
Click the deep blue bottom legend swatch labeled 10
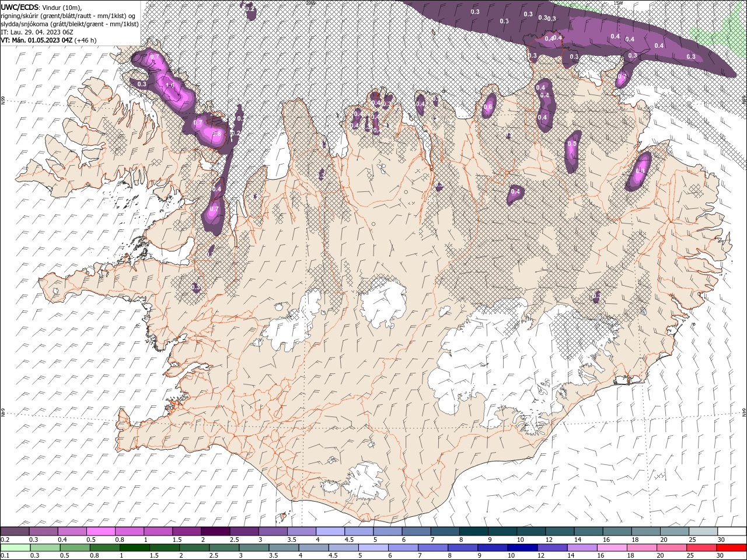click(522, 548)
